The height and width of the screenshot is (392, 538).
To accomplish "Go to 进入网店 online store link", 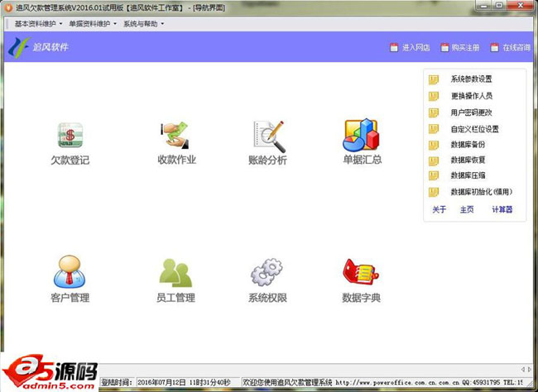I will (x=416, y=47).
